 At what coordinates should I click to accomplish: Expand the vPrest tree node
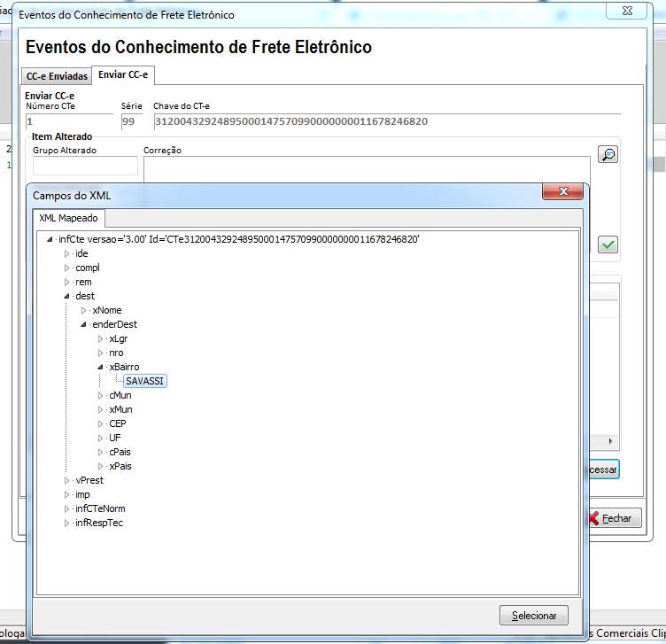pos(66,481)
